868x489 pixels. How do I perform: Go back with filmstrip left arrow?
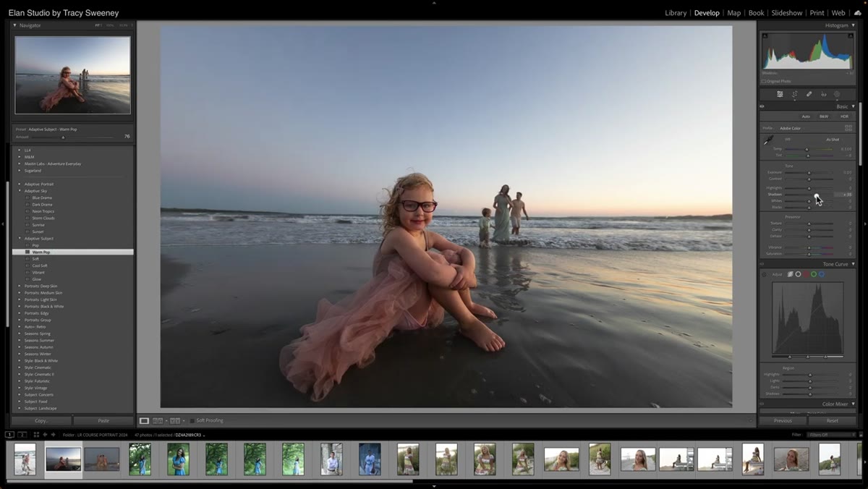point(45,435)
